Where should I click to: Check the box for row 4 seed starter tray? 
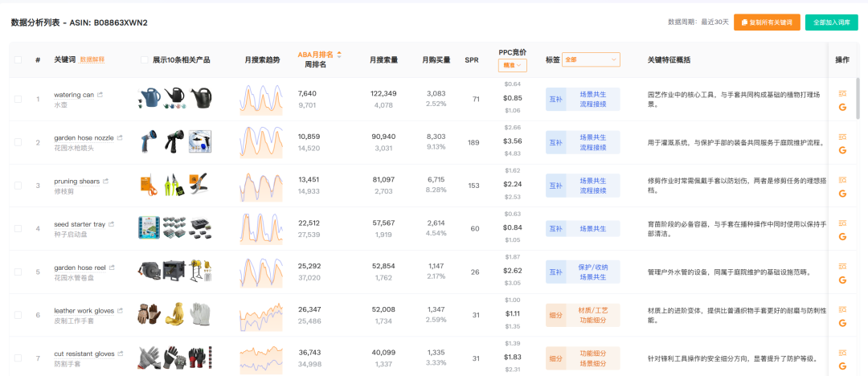click(x=18, y=229)
